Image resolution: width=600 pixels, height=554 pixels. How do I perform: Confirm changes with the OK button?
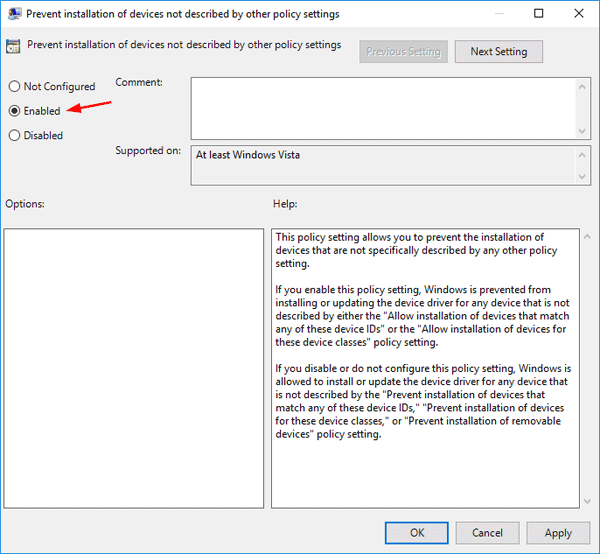point(417,533)
